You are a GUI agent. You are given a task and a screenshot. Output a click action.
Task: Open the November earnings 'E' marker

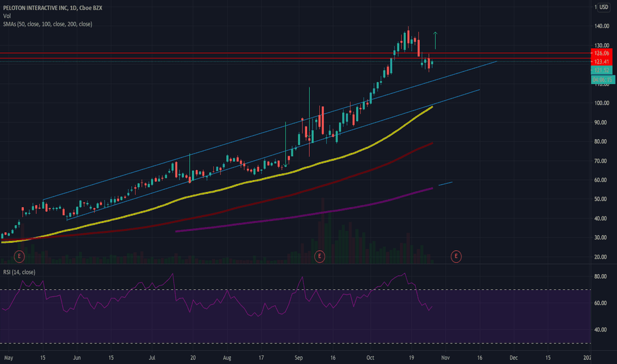click(x=456, y=257)
